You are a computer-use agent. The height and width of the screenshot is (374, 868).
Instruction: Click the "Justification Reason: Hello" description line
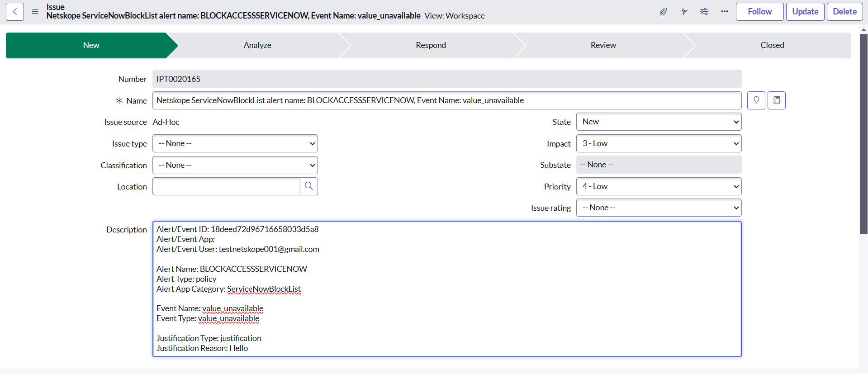[202, 348]
